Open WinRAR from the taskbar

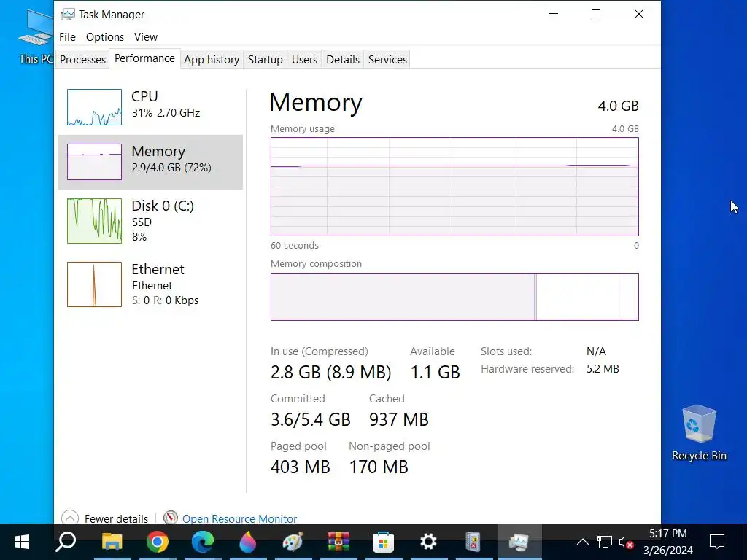338,542
